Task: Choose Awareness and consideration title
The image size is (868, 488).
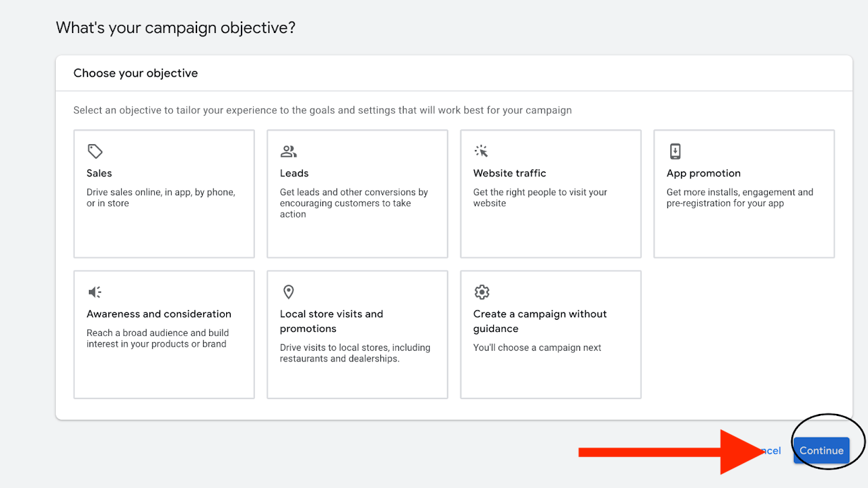Action: [x=159, y=314]
